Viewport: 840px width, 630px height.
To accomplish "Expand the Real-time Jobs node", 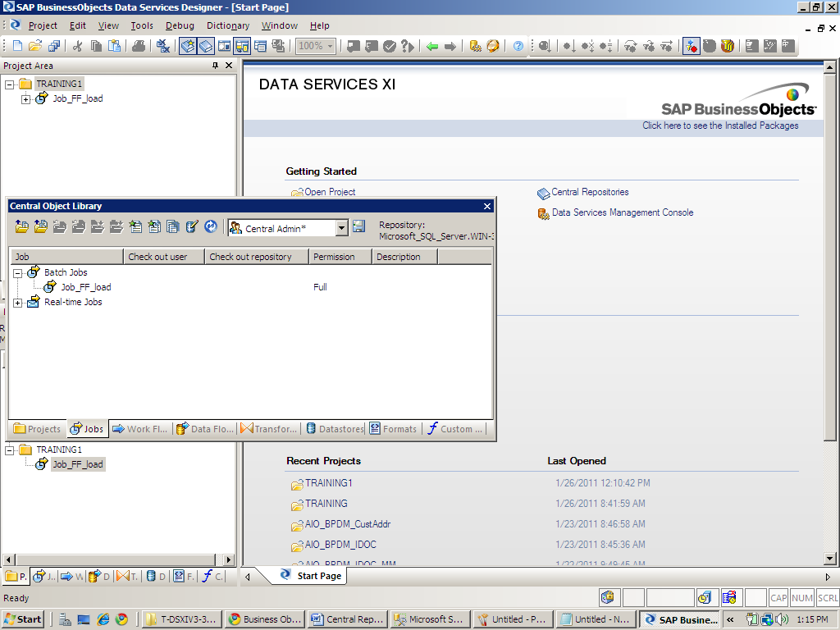I will (x=18, y=304).
